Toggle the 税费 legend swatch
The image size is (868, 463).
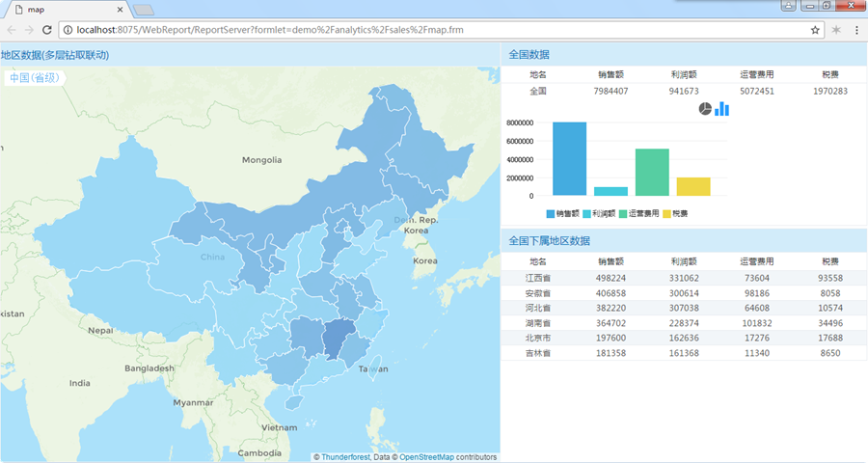pyautogui.click(x=666, y=214)
